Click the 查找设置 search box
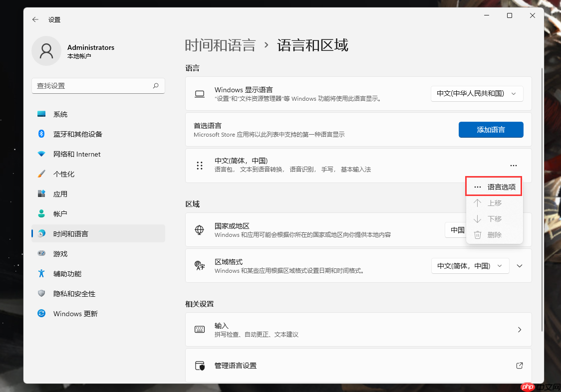This screenshot has width=561, height=392. click(98, 85)
